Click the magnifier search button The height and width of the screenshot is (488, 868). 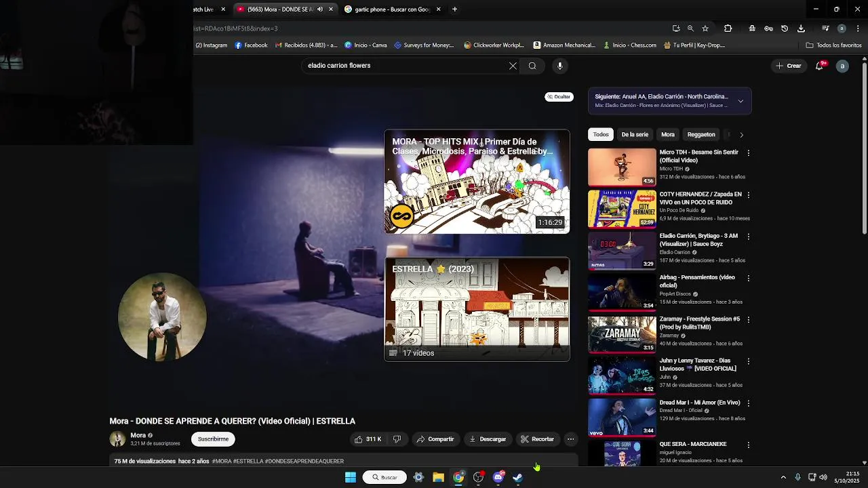click(x=532, y=66)
